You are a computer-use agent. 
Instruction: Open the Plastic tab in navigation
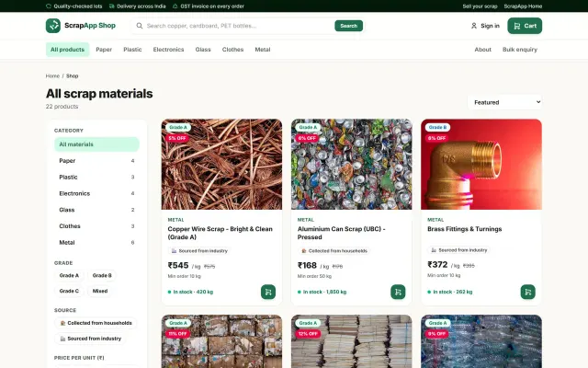[x=132, y=49]
